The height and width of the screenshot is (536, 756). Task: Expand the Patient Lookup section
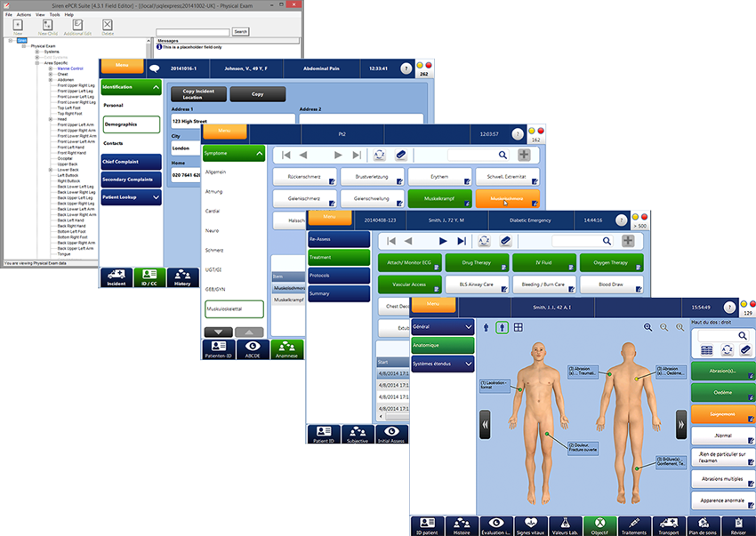point(131,198)
